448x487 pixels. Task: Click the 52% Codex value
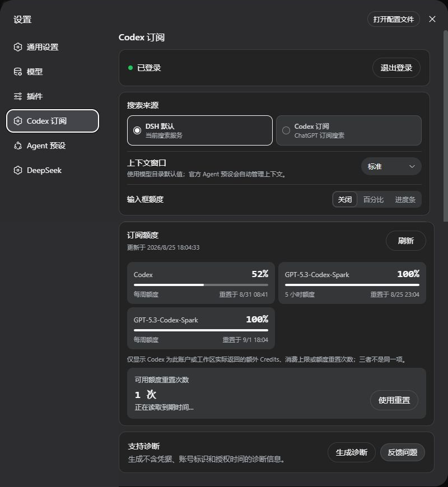click(x=260, y=274)
